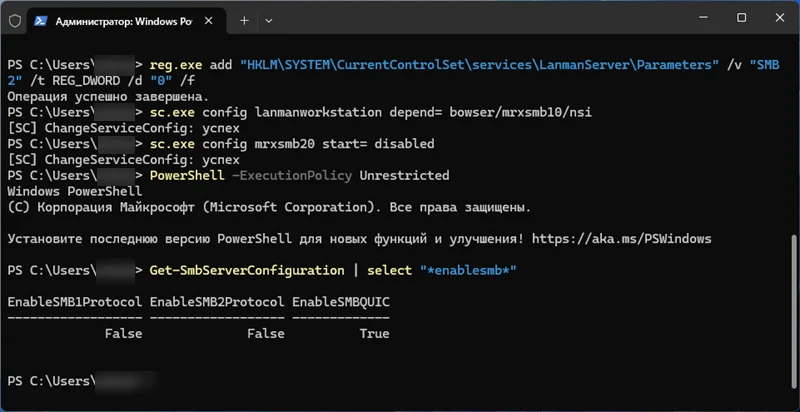
Task: Click the False value under EnableSMB2Protocol
Action: pyautogui.click(x=266, y=333)
